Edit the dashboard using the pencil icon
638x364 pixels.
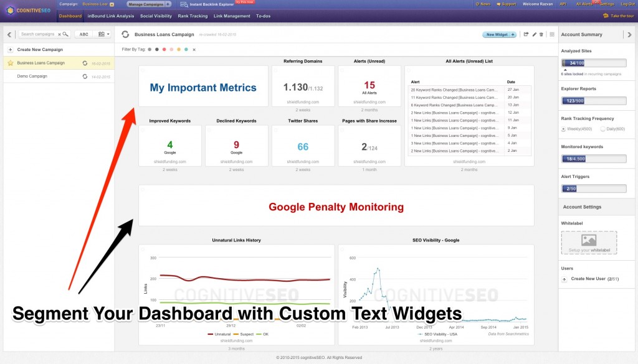tap(534, 34)
